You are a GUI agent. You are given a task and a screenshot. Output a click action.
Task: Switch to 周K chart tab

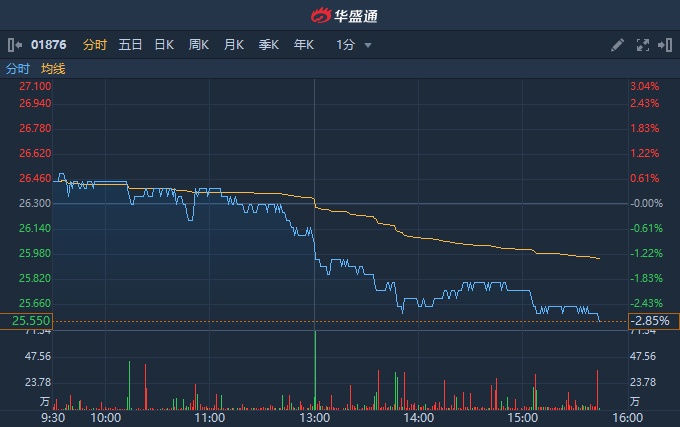199,45
